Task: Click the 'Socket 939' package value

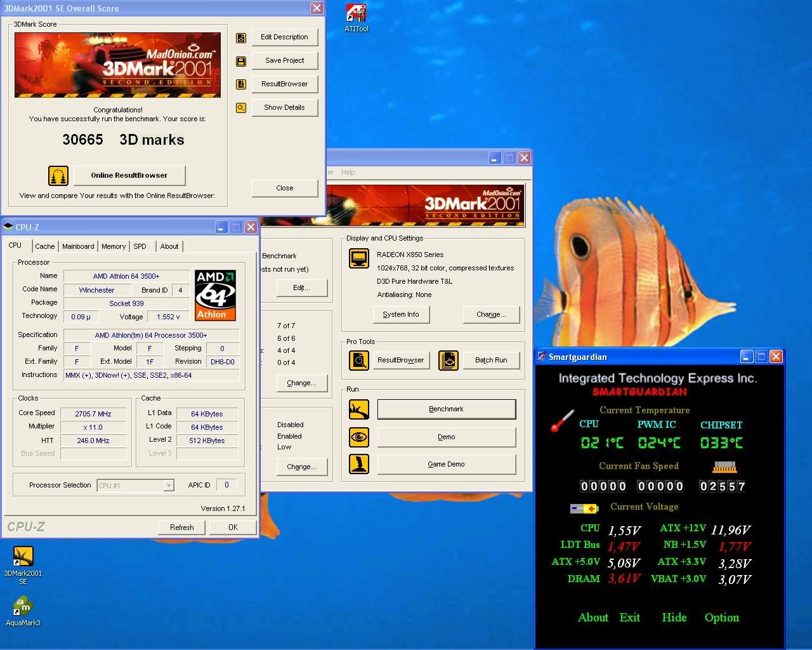Action: click(126, 303)
